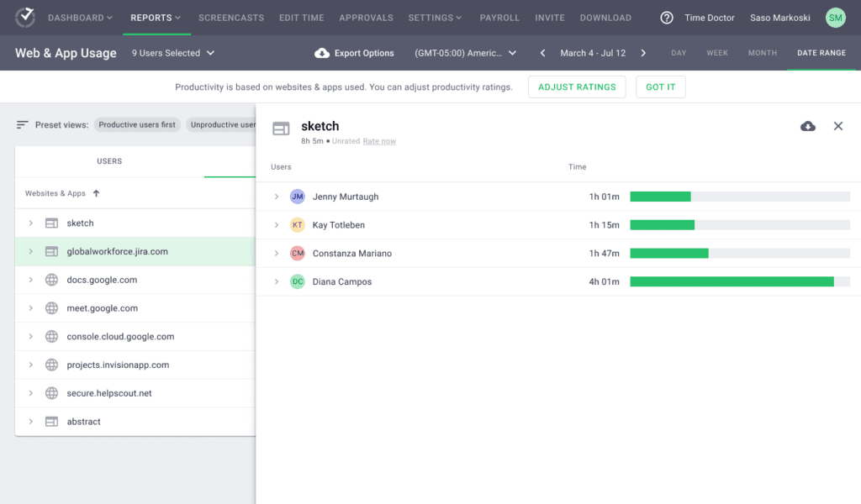Click the Export Options cloud icon
The width and height of the screenshot is (861, 504).
point(322,52)
